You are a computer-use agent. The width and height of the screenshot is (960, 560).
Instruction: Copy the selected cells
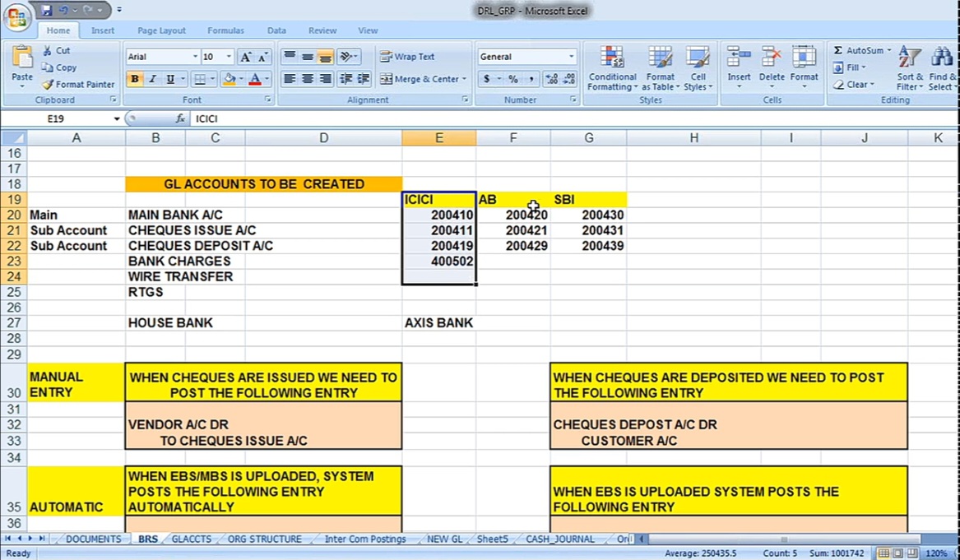(x=58, y=67)
